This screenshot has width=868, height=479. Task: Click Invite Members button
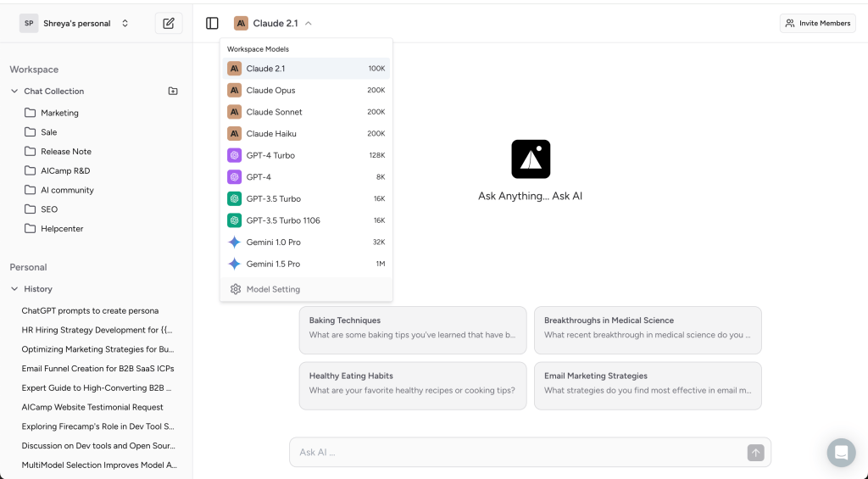tap(818, 23)
